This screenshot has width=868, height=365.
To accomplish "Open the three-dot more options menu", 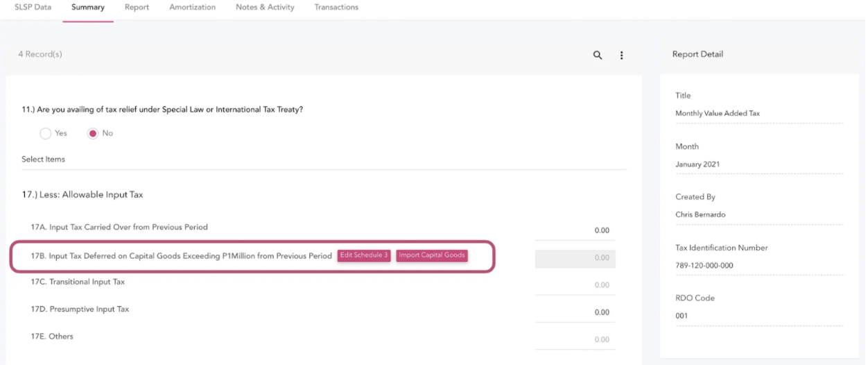I will (621, 55).
